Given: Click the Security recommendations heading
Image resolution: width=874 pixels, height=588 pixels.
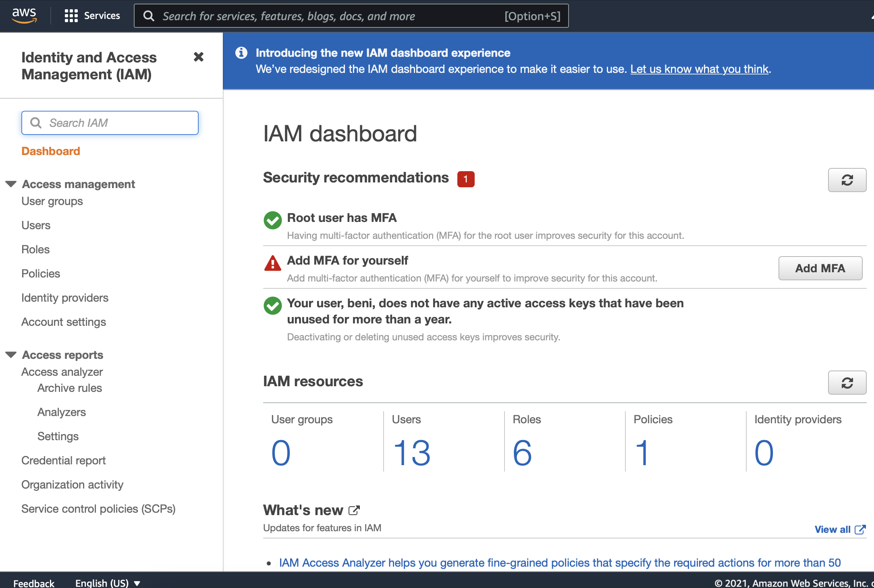Looking at the screenshot, I should pyautogui.click(x=356, y=178).
